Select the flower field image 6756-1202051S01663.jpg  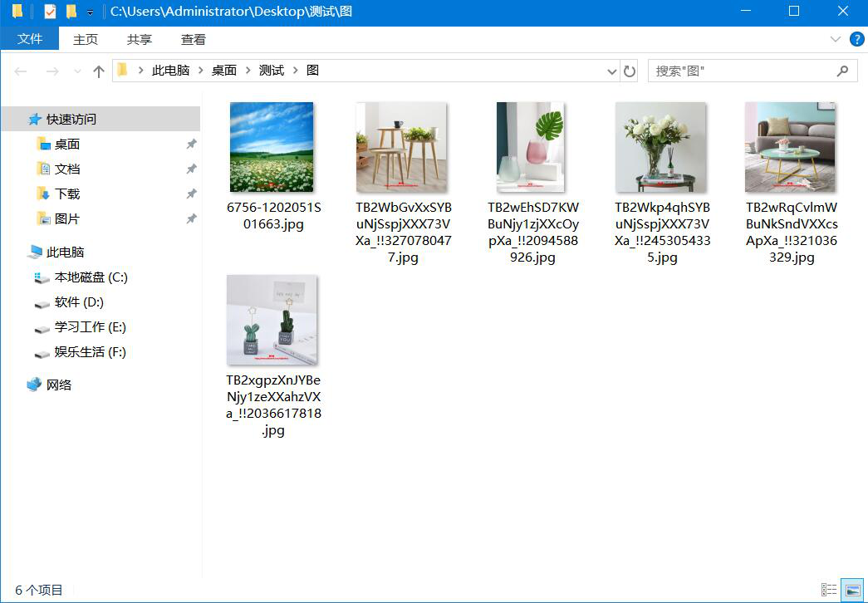[272, 146]
